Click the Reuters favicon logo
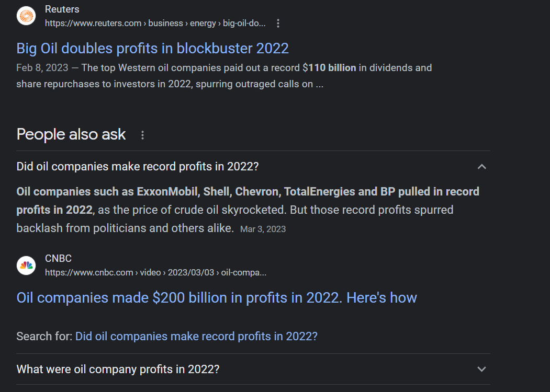Screen dimensions: 550x392 pyautogui.click(x=26, y=16)
